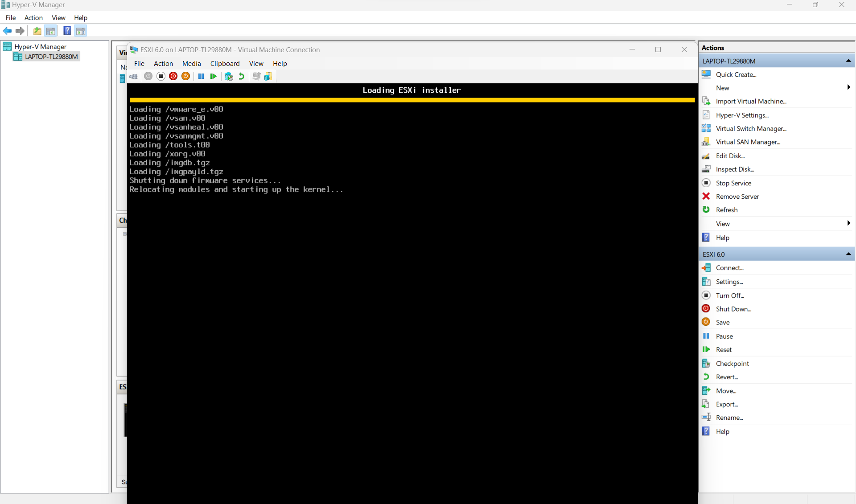This screenshot has height=504, width=856.
Task: Click Move action icon for ESXI 6.0
Action: (x=706, y=390)
